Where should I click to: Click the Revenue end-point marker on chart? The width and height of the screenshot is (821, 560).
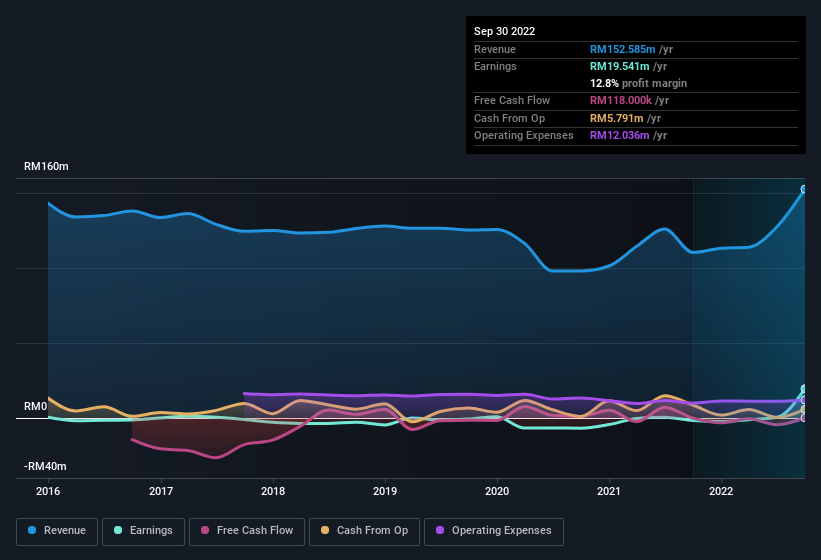tap(804, 189)
